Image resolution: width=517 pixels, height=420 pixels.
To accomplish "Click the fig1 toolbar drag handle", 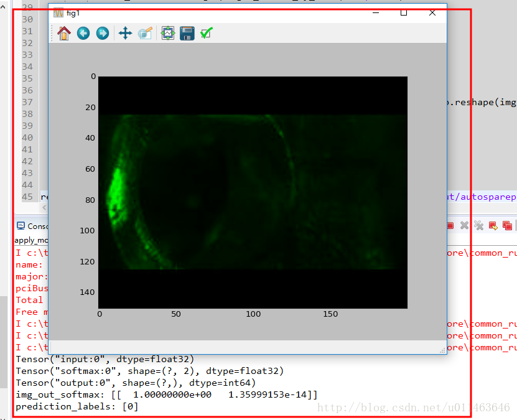I will coord(52,34).
